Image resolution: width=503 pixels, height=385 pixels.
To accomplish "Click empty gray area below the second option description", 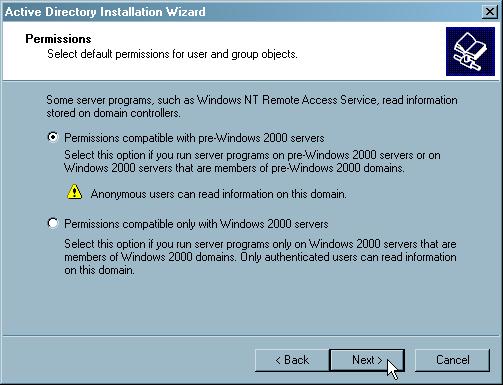I will tap(251, 305).
